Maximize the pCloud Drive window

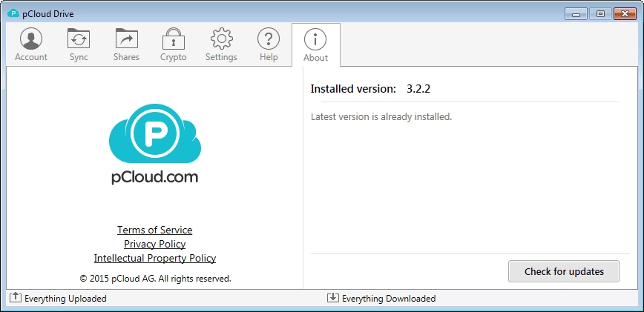pyautogui.click(x=600, y=14)
